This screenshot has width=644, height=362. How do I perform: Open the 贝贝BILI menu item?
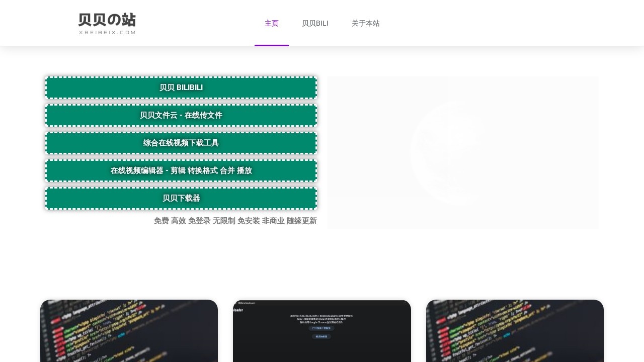[315, 23]
